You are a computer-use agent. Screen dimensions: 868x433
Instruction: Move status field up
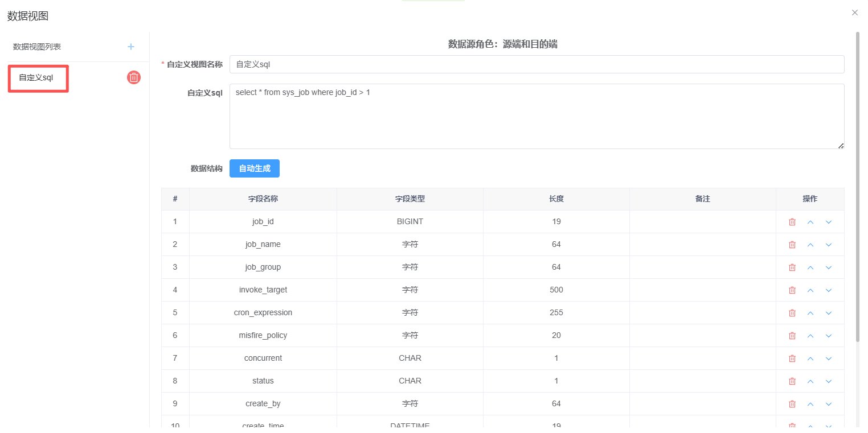click(x=810, y=381)
